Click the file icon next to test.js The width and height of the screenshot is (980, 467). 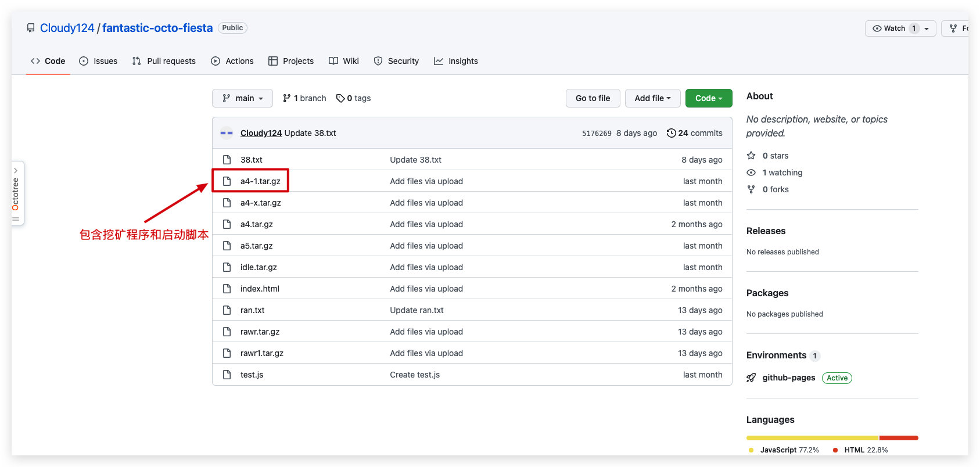point(227,375)
